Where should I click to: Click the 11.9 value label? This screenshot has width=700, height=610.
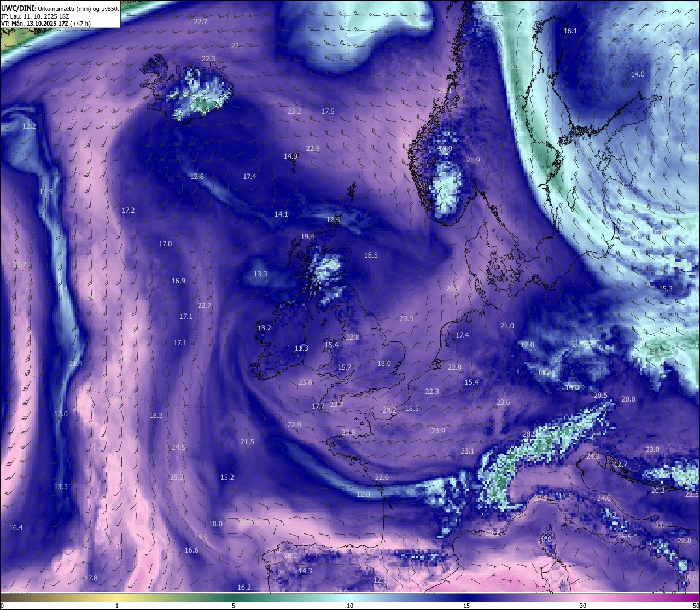[x=46, y=192]
